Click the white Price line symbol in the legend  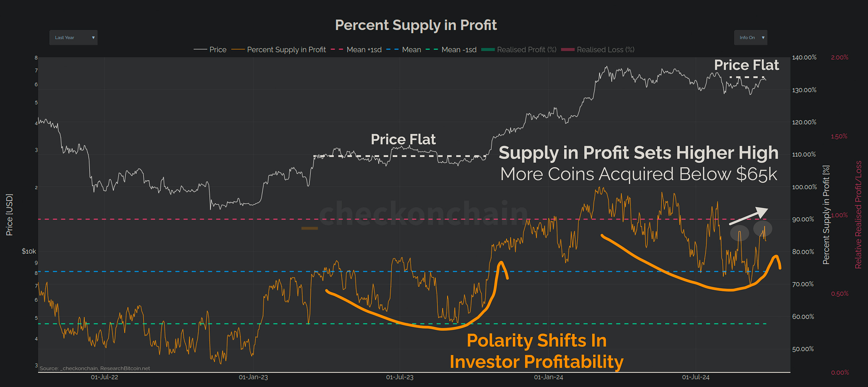click(x=201, y=50)
